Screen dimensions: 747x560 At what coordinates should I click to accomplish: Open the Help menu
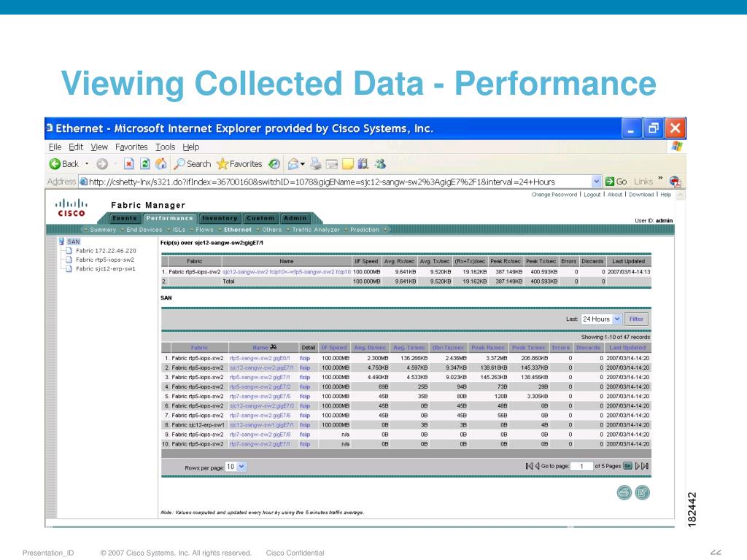pyautogui.click(x=191, y=147)
